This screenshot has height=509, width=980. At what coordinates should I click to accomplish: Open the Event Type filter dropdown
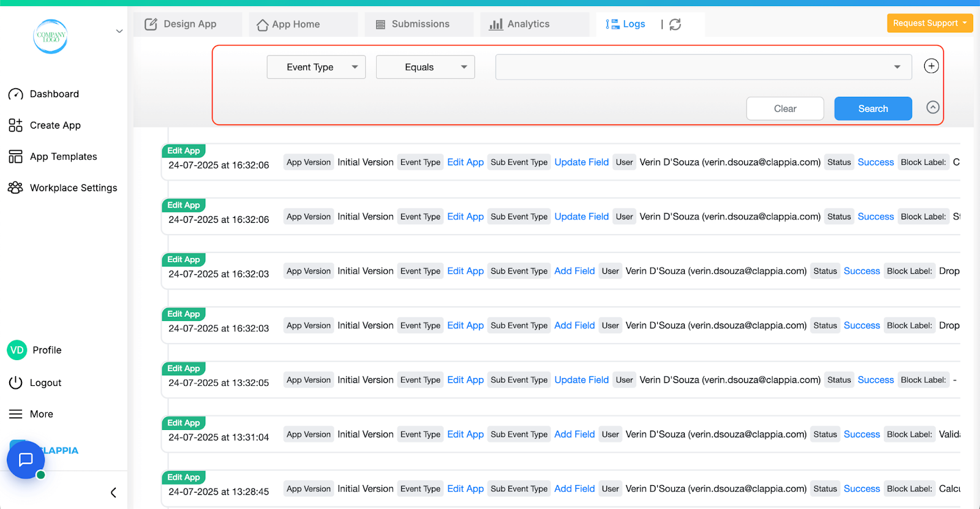click(316, 67)
